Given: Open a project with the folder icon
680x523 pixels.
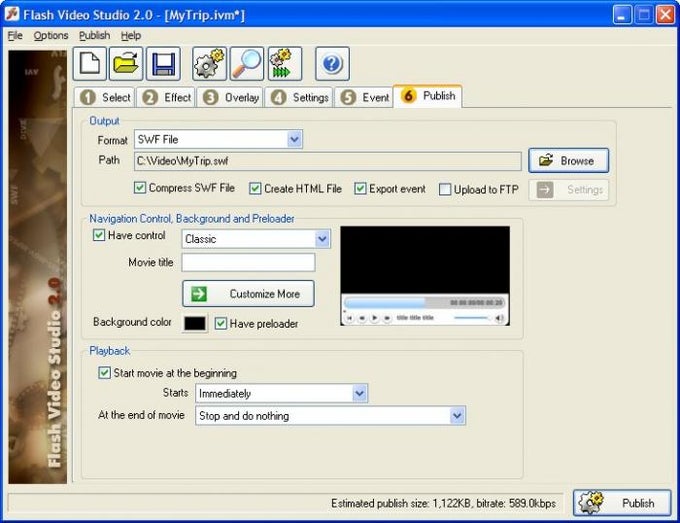Looking at the screenshot, I should [x=126, y=64].
